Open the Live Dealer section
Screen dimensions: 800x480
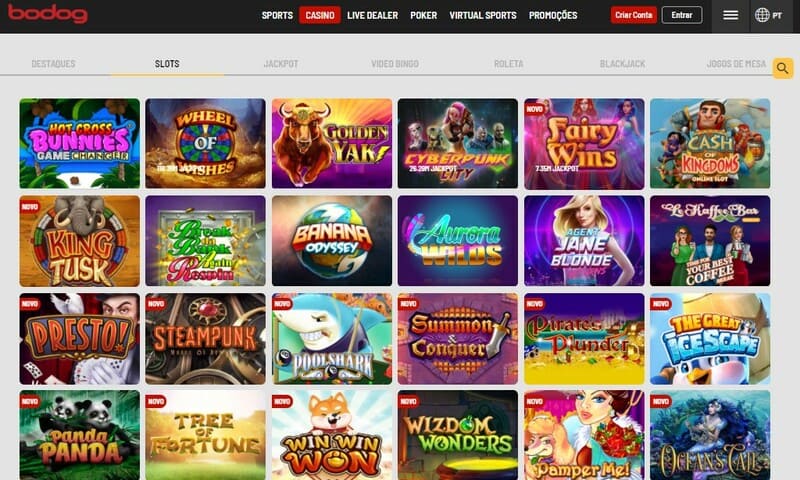point(372,15)
